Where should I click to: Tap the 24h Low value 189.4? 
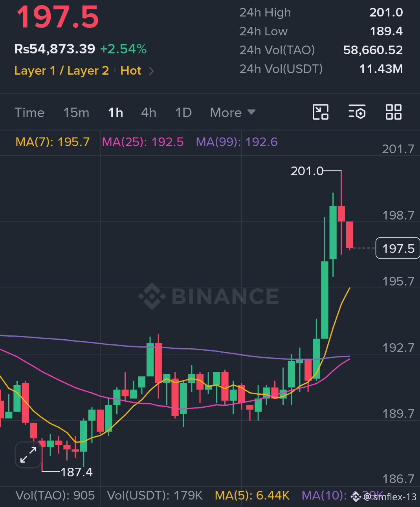click(387, 31)
